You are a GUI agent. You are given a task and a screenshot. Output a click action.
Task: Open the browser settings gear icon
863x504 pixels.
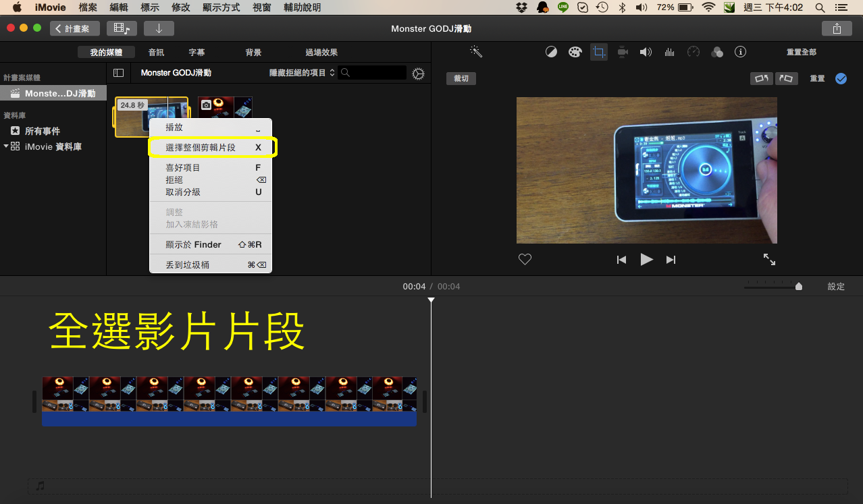click(418, 74)
